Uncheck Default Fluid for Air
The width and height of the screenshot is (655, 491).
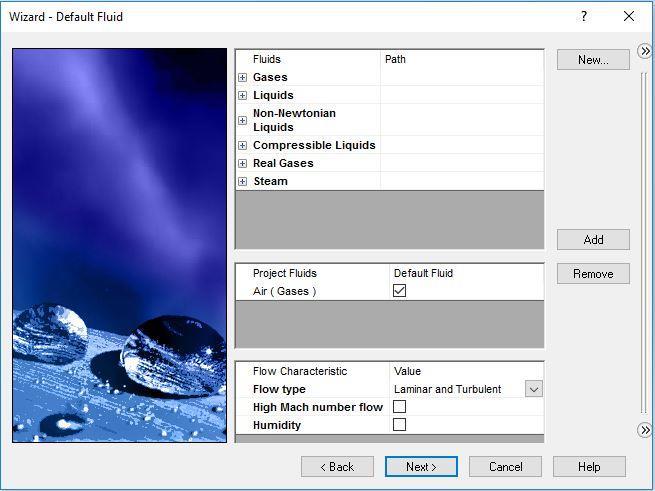(399, 290)
